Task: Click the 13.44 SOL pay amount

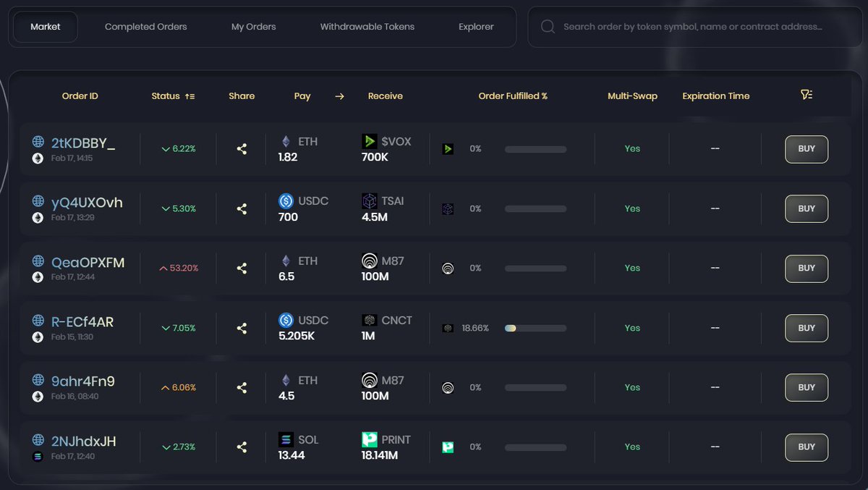Action: pyautogui.click(x=292, y=455)
